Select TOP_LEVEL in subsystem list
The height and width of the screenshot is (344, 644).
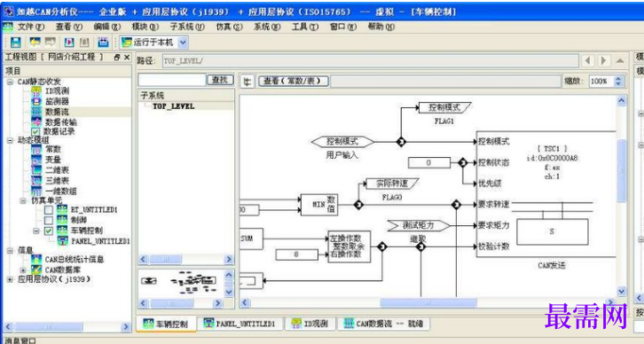[173, 106]
